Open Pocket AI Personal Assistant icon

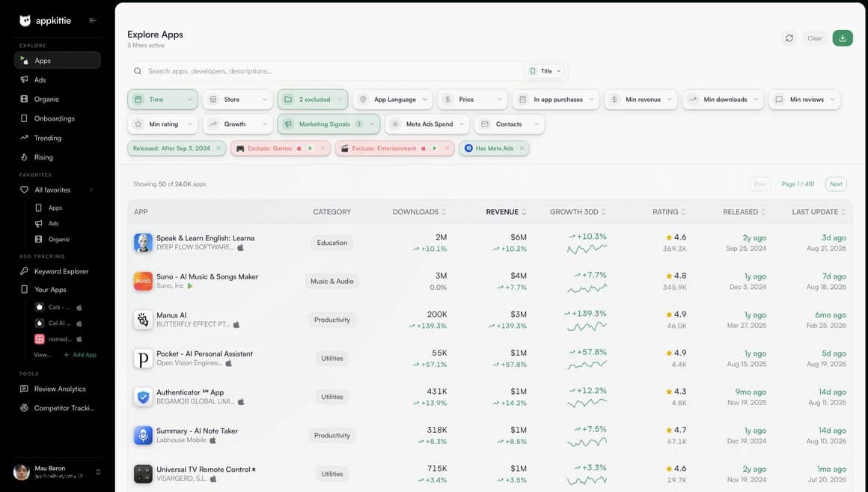(x=144, y=359)
